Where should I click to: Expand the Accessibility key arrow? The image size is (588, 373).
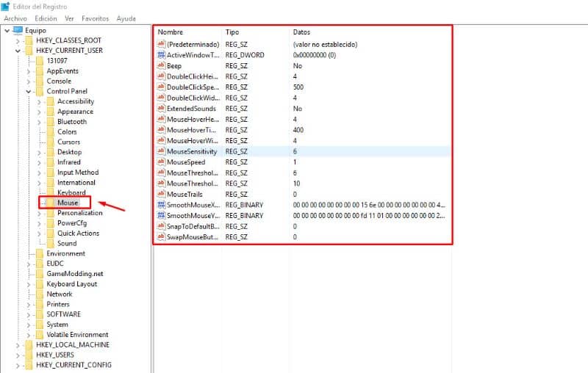coord(39,101)
